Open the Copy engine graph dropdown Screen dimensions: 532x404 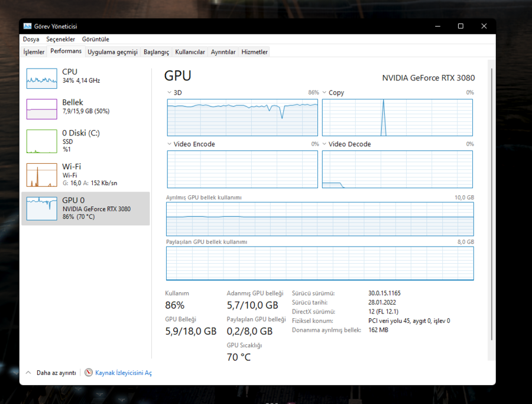[325, 92]
